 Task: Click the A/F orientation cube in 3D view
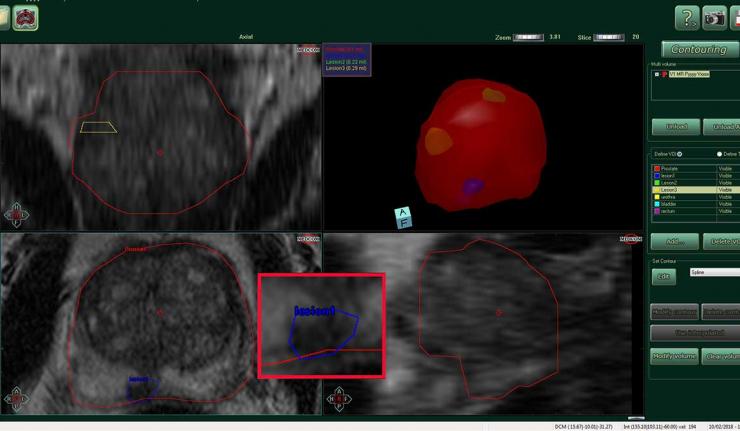(x=401, y=217)
